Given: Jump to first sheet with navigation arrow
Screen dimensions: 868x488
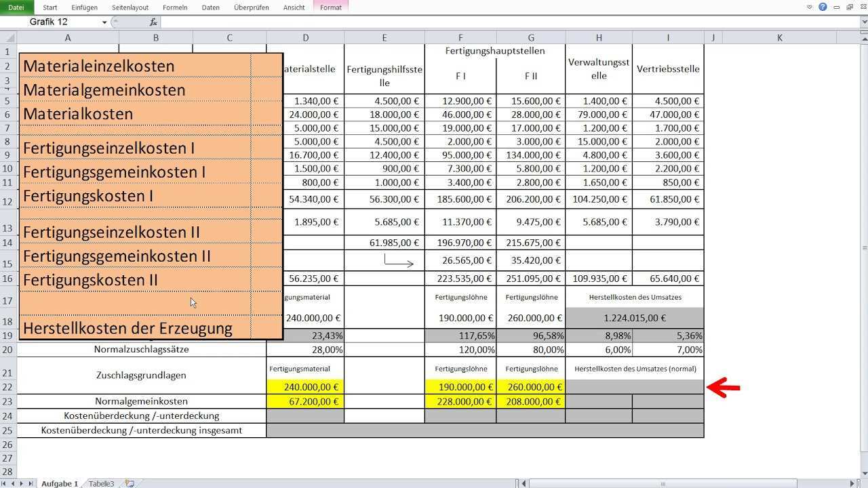Looking at the screenshot, I should (4, 483).
